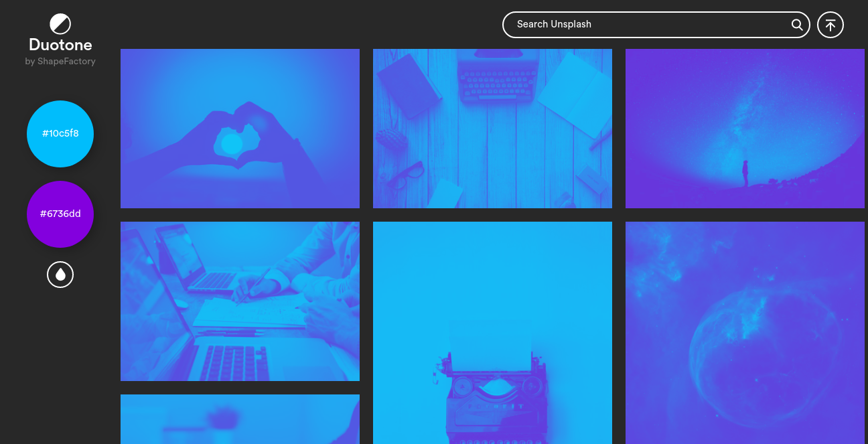The image size is (868, 444).
Task: Open the by ShapeFactory link
Action: (x=60, y=62)
